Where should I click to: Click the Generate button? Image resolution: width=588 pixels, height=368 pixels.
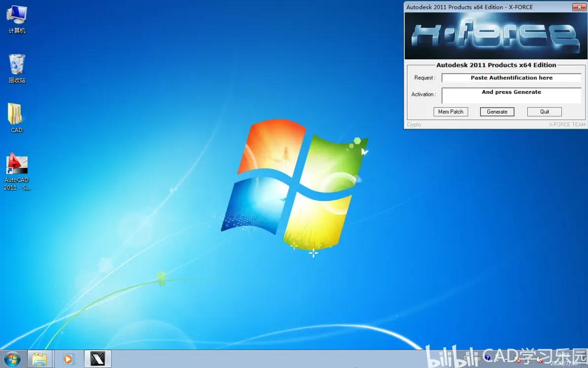497,112
